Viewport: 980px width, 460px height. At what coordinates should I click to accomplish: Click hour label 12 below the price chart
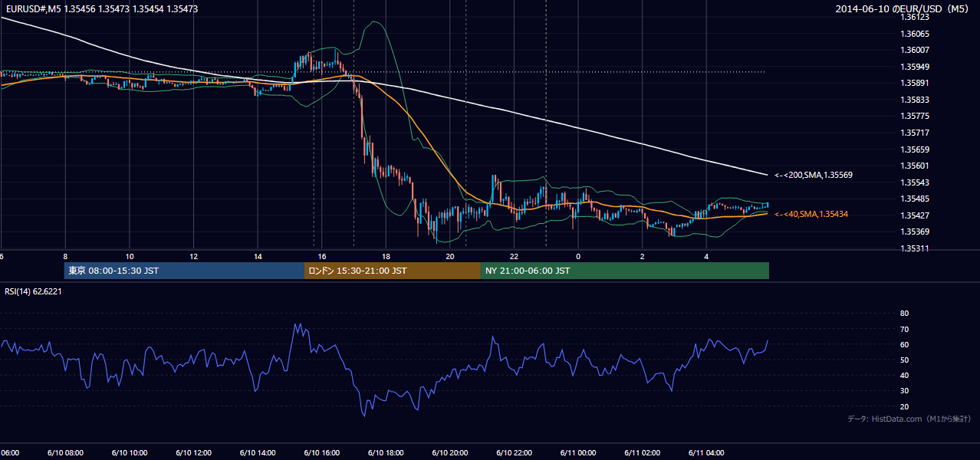click(x=193, y=256)
